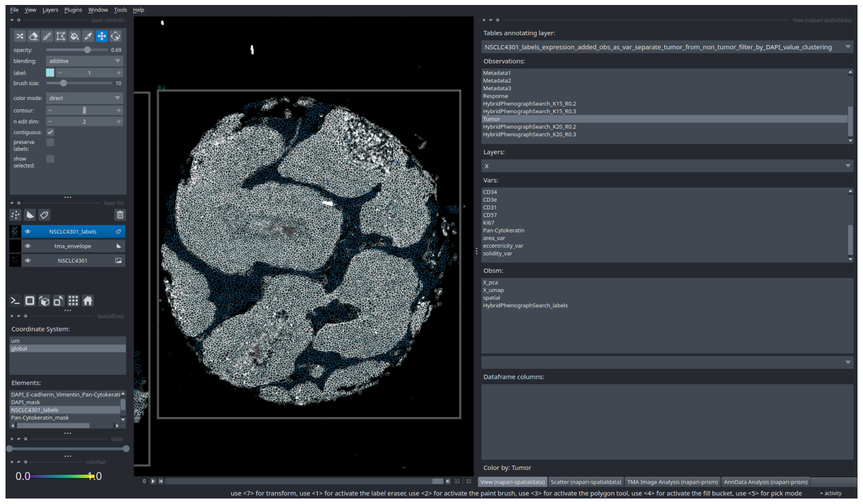Select the Tumor observation
The height and width of the screenshot is (504, 863).
click(x=664, y=119)
